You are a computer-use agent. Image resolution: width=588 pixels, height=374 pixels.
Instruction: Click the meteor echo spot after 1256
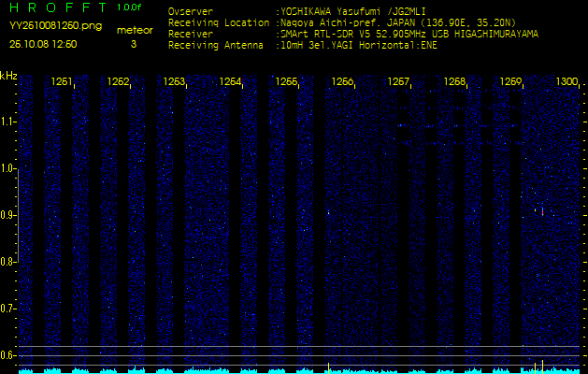tap(328, 212)
